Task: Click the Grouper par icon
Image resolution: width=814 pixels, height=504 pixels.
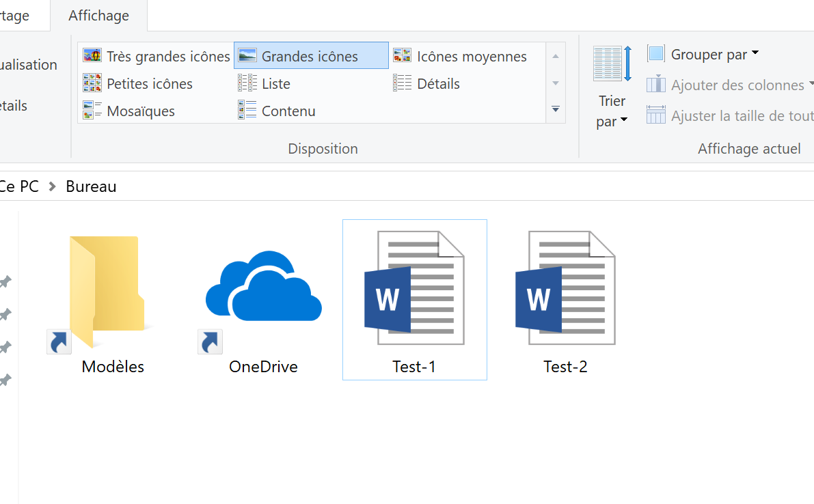Action: tap(655, 53)
